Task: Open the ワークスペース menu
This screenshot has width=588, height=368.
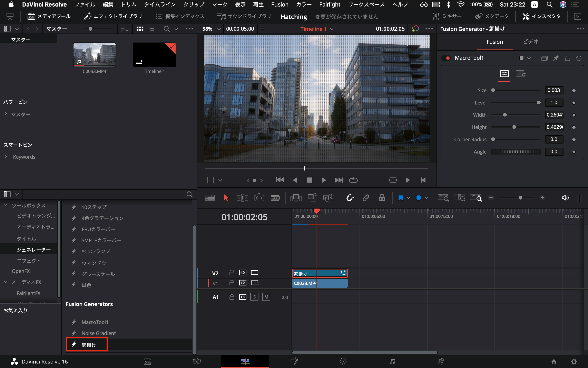Action: tap(366, 4)
